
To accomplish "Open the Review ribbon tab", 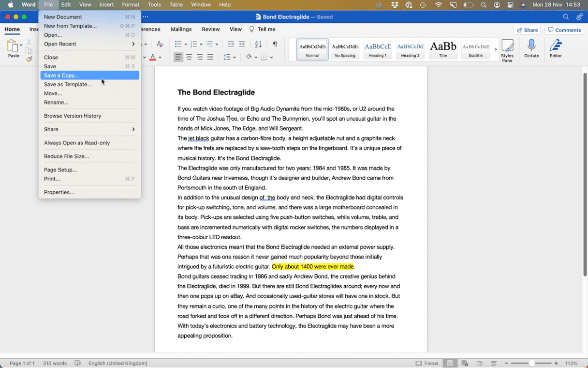I will [210, 30].
